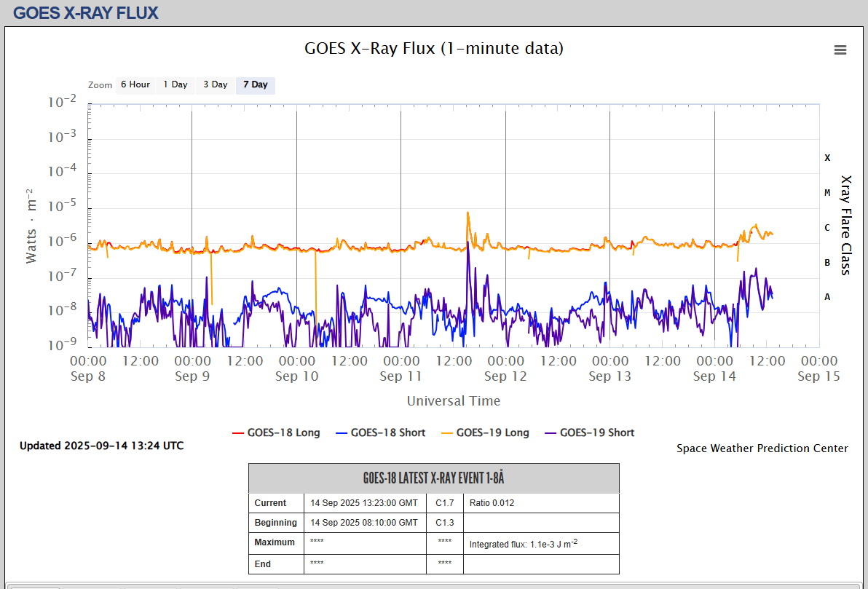This screenshot has height=589, width=868.
Task: Select the Current row timestamp cell
Action: [364, 503]
